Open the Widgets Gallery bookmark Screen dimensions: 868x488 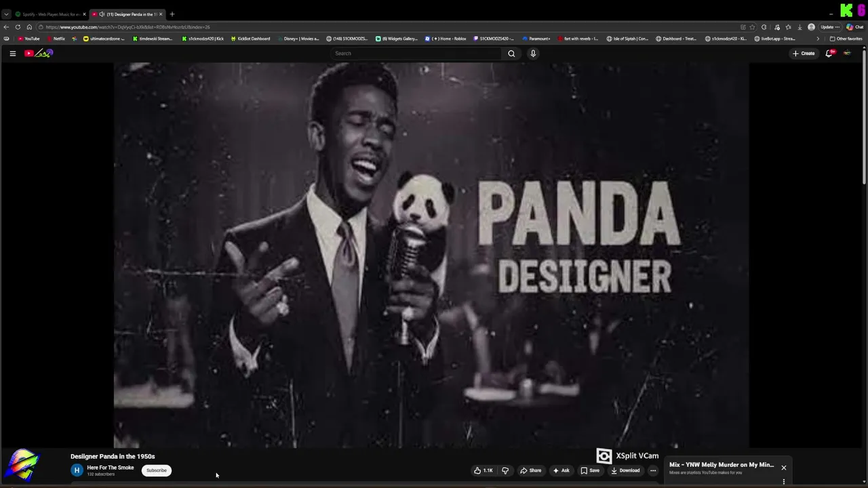coord(397,39)
